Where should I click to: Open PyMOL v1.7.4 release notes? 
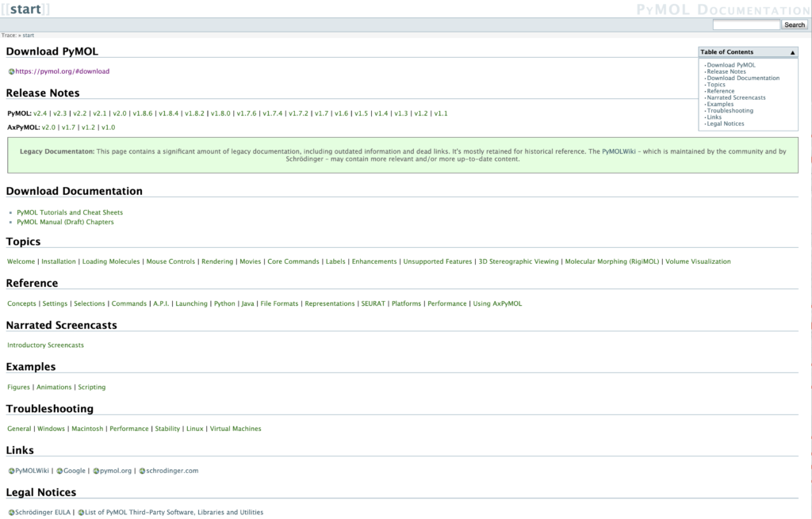coord(273,113)
